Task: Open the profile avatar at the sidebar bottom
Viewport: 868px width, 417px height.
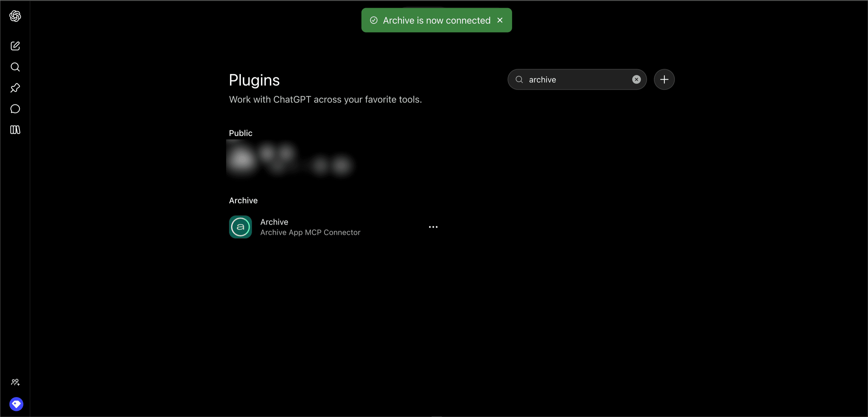Action: click(16, 404)
